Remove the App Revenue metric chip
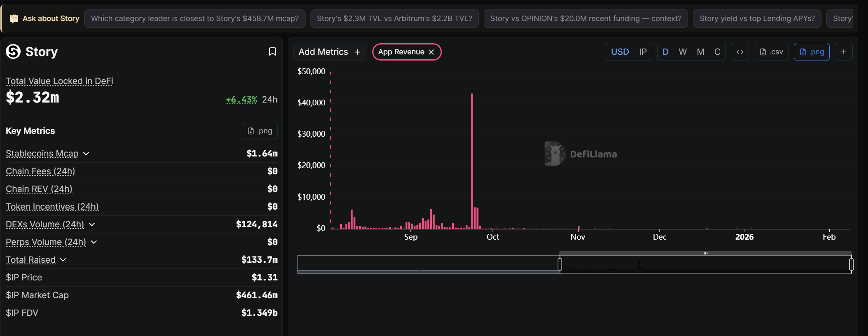The image size is (868, 336). coord(432,52)
